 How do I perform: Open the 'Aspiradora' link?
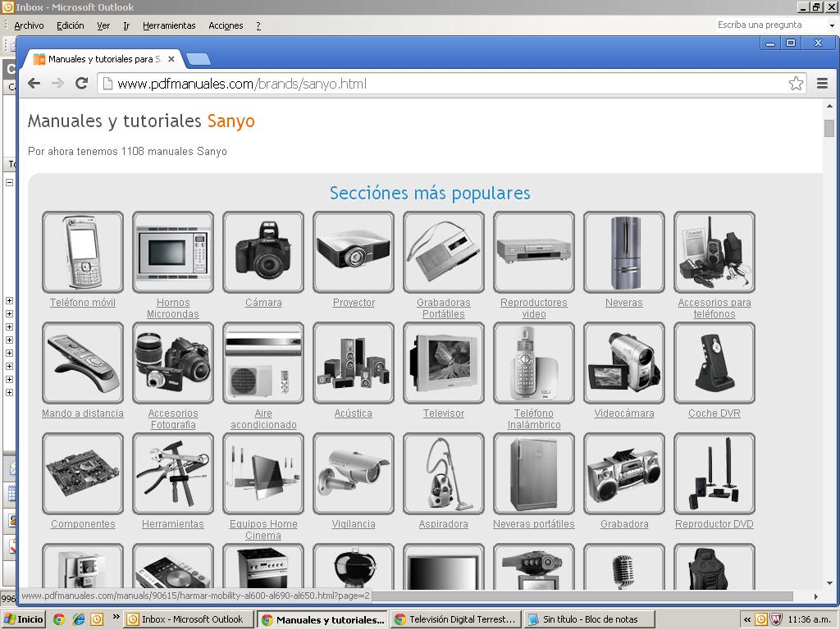444,524
